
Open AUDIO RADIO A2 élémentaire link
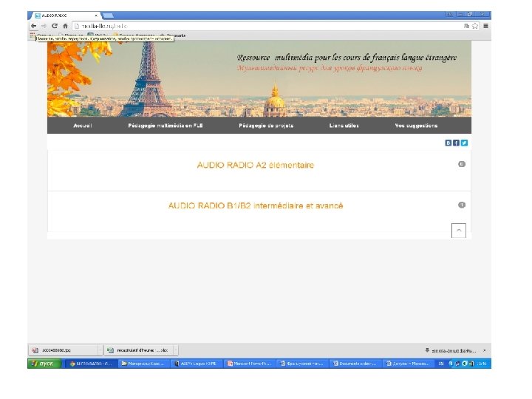point(256,166)
